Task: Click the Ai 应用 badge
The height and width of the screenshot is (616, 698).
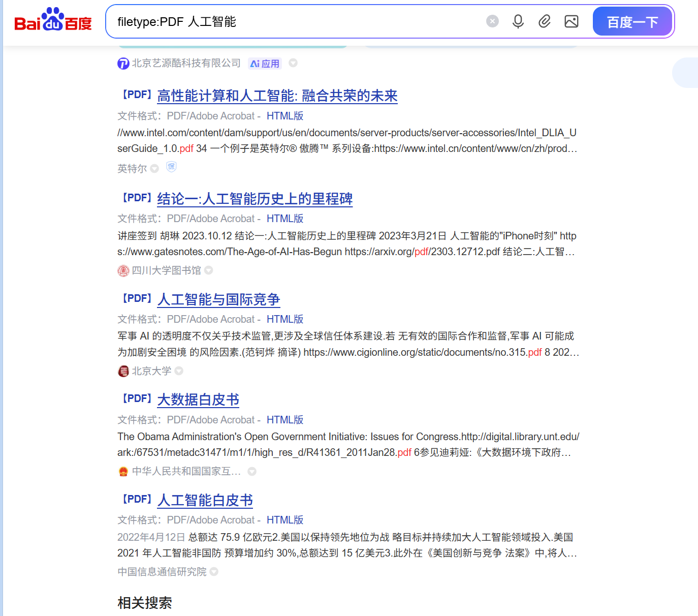Action: (264, 63)
